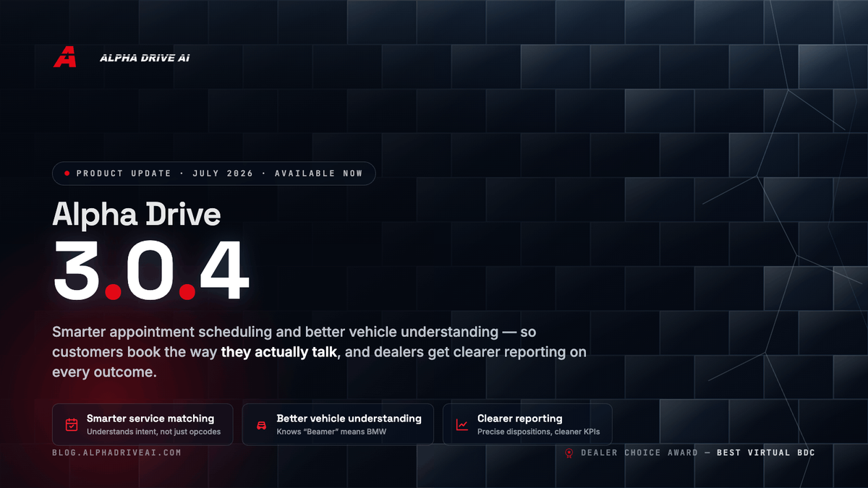
Task: Click 'Understands intent, not just opcodes' subtitle
Action: pyautogui.click(x=153, y=432)
